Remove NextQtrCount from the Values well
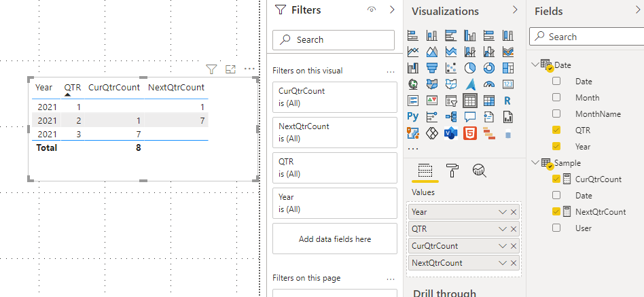The image size is (644, 297). (514, 263)
